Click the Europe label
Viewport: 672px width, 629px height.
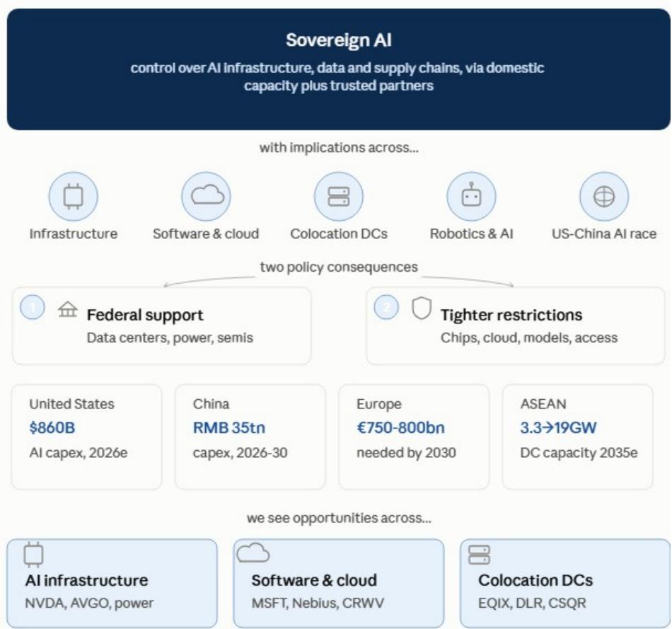[x=379, y=404]
